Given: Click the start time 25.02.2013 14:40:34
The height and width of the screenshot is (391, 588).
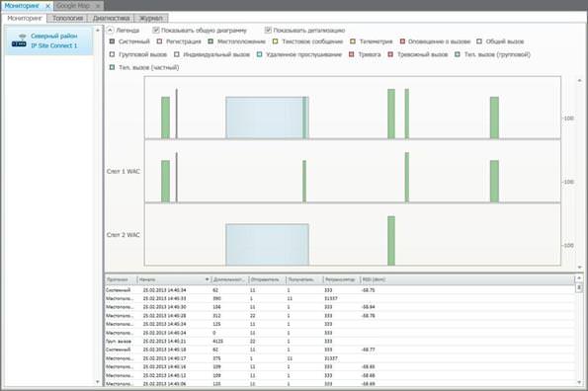Looking at the screenshot, I should pyautogui.click(x=164, y=290).
